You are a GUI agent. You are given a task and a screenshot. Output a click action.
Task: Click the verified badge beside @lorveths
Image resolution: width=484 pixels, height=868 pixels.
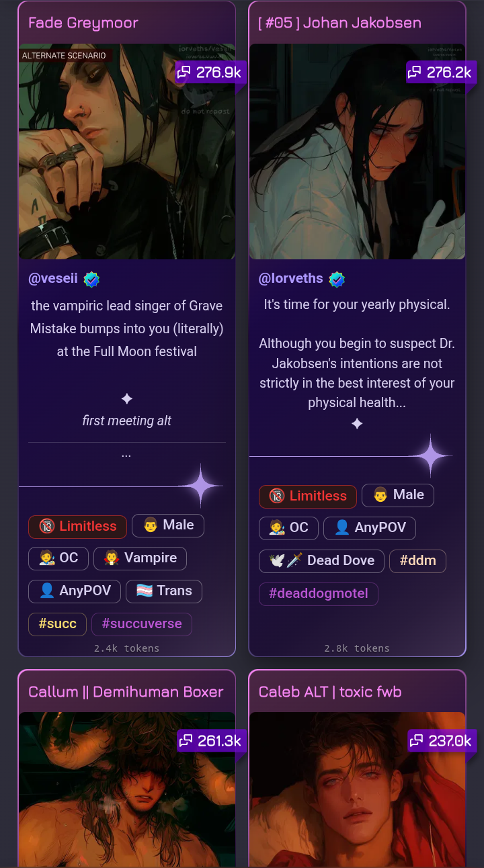tap(337, 279)
